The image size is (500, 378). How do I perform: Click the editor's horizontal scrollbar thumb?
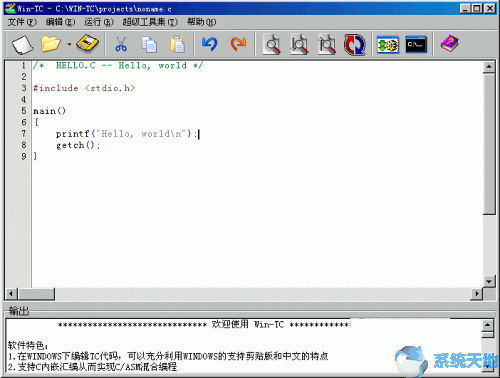point(36,294)
